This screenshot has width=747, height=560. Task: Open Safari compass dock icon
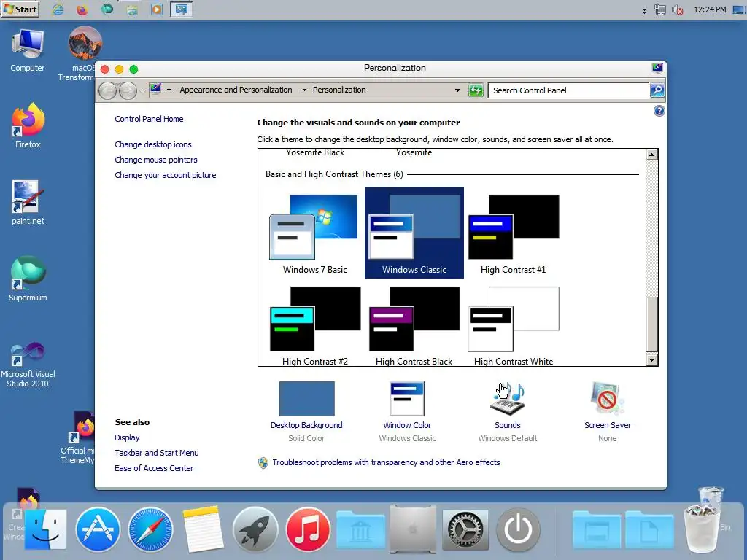150,529
